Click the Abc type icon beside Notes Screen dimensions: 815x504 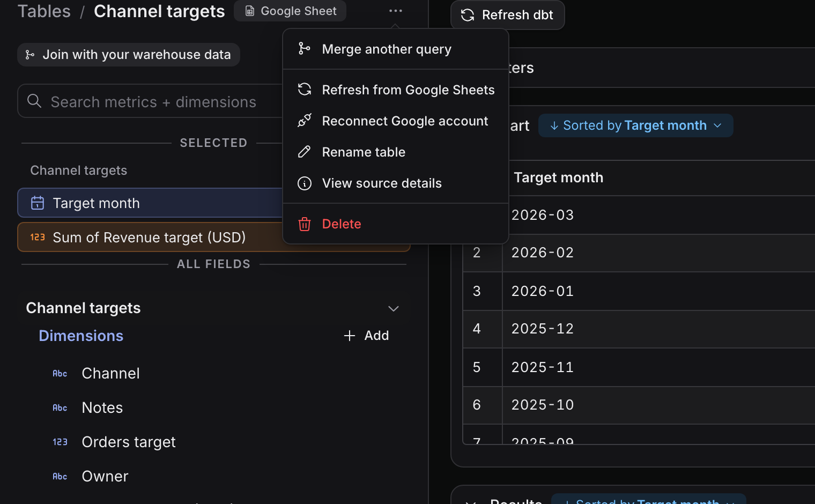pyautogui.click(x=60, y=407)
